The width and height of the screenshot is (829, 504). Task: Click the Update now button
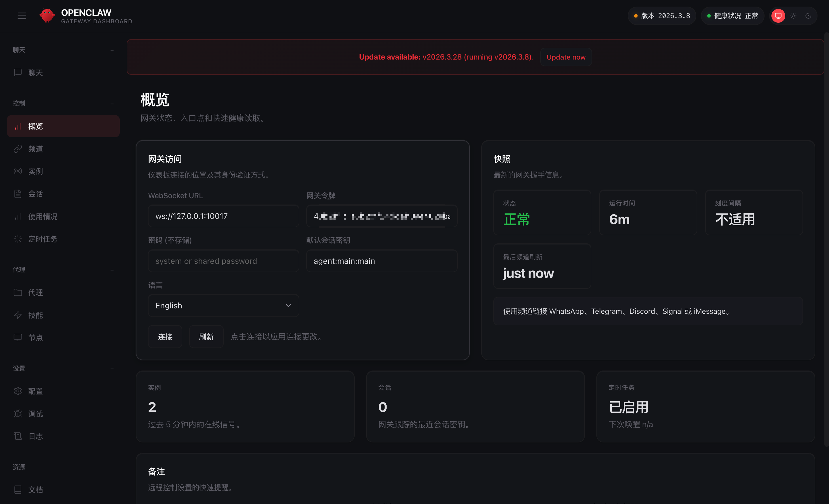click(566, 57)
